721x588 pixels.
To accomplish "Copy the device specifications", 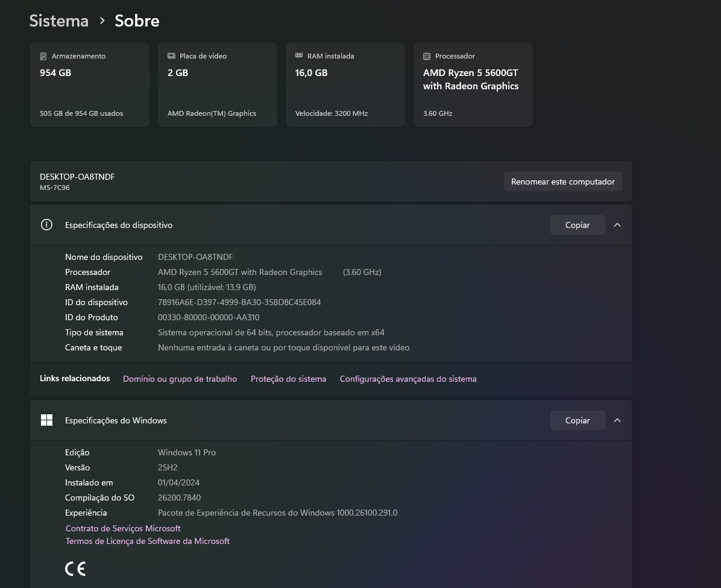I will tap(577, 225).
